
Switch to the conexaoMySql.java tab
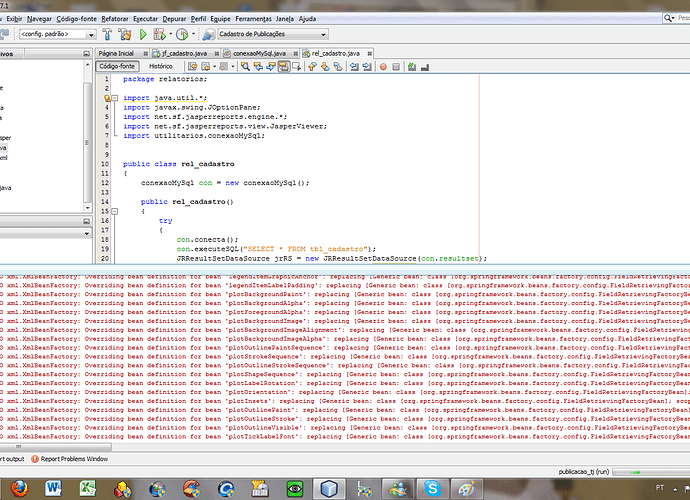tap(259, 53)
